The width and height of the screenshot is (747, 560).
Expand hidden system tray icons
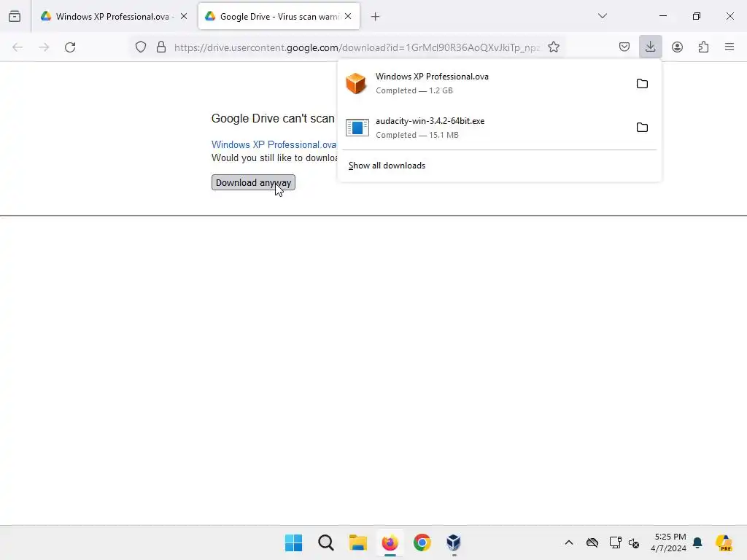point(569,542)
